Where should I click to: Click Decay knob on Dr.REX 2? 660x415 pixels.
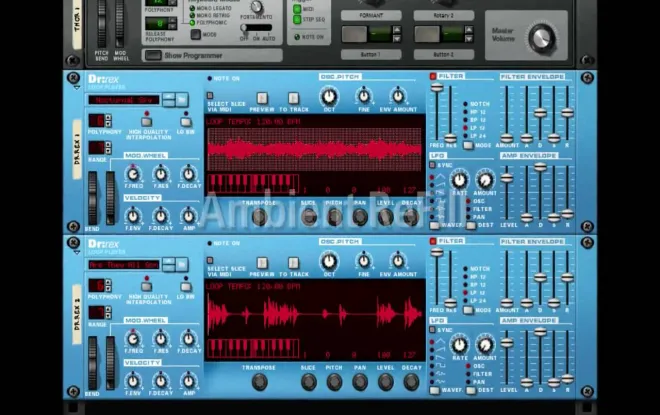coord(411,382)
